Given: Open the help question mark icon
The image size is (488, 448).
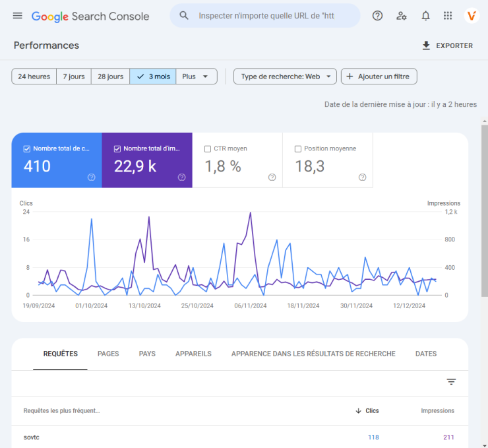Looking at the screenshot, I should [377, 16].
